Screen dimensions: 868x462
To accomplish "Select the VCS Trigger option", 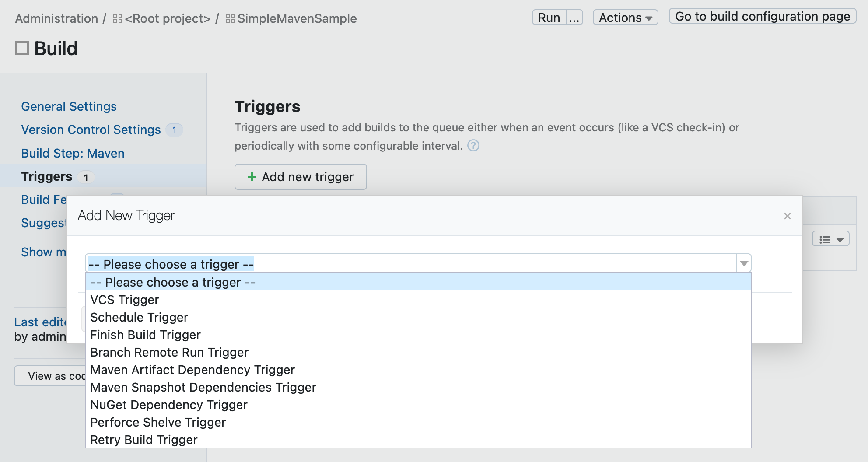I will click(x=124, y=300).
